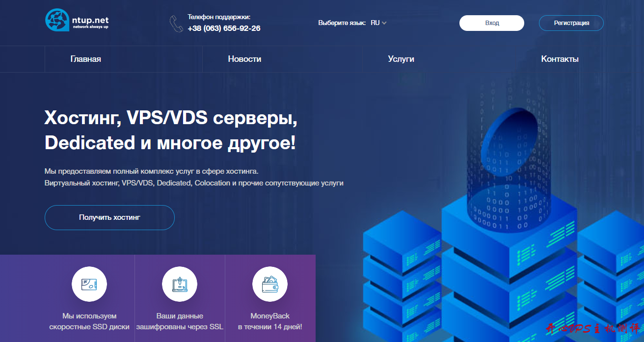This screenshot has height=342, width=644.
Task: Click the Получить хостинг button
Action: coord(109,217)
